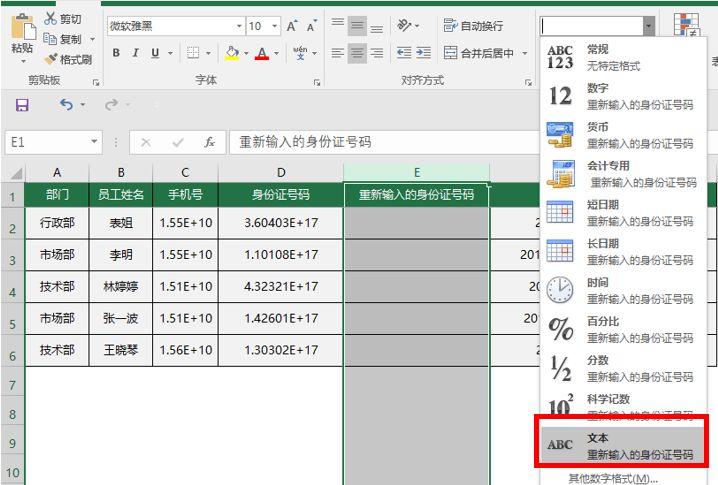Open font group dialog launcher
The width and height of the screenshot is (718, 485).
[317, 82]
